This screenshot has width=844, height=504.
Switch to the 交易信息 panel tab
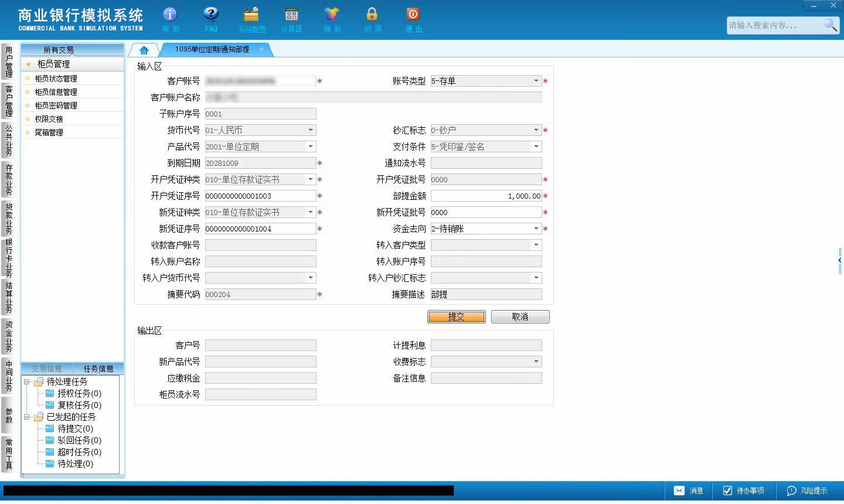click(47, 369)
